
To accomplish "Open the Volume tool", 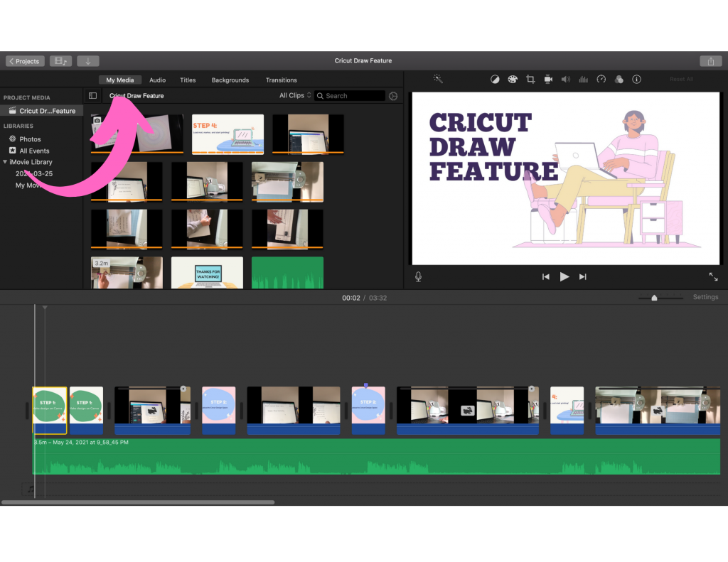I will (x=565, y=80).
